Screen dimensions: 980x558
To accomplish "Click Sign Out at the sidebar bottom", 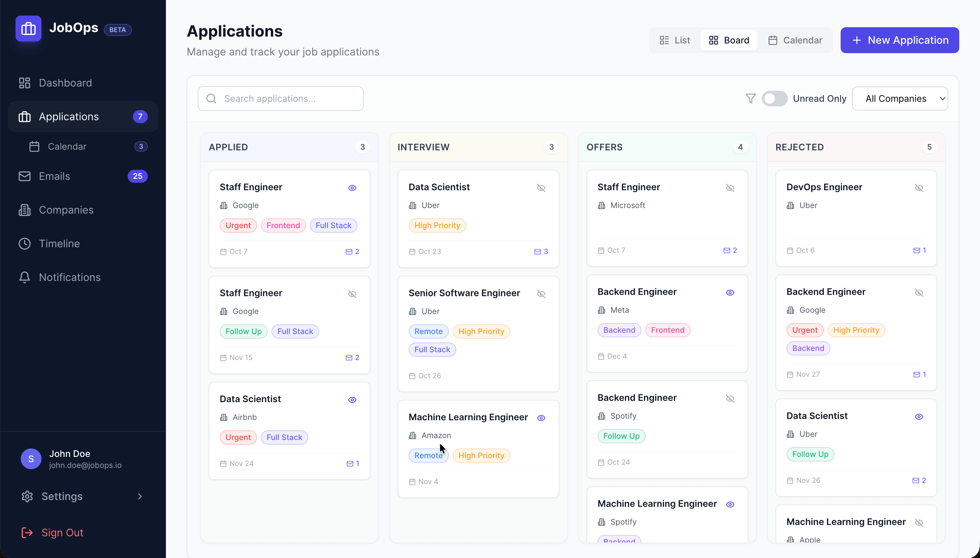I will 62,532.
